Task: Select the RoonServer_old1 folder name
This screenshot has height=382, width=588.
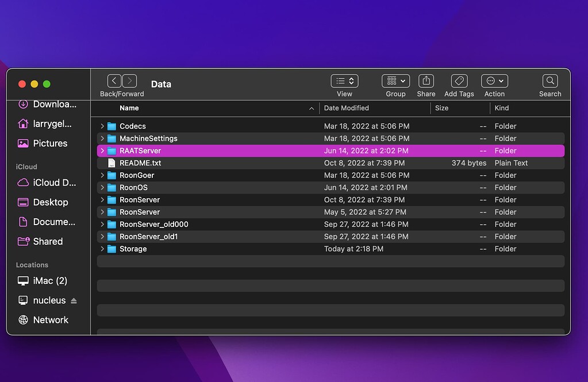Action: click(x=148, y=237)
